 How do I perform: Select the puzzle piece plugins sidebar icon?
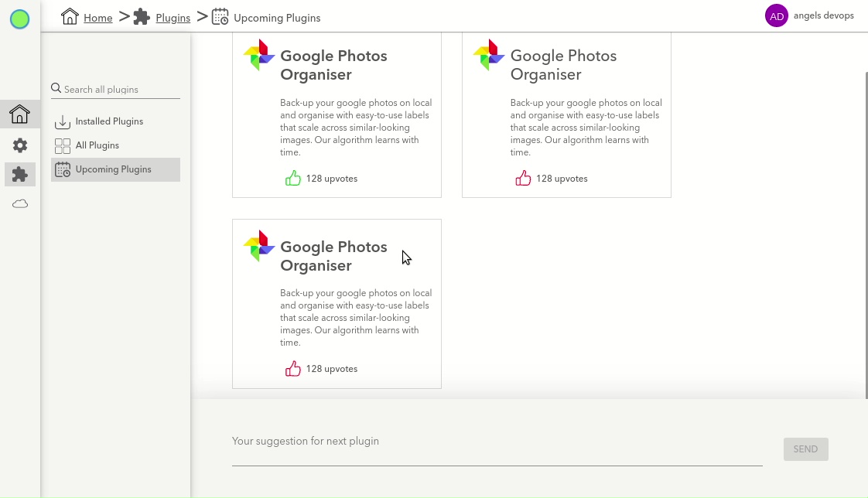pos(20,175)
